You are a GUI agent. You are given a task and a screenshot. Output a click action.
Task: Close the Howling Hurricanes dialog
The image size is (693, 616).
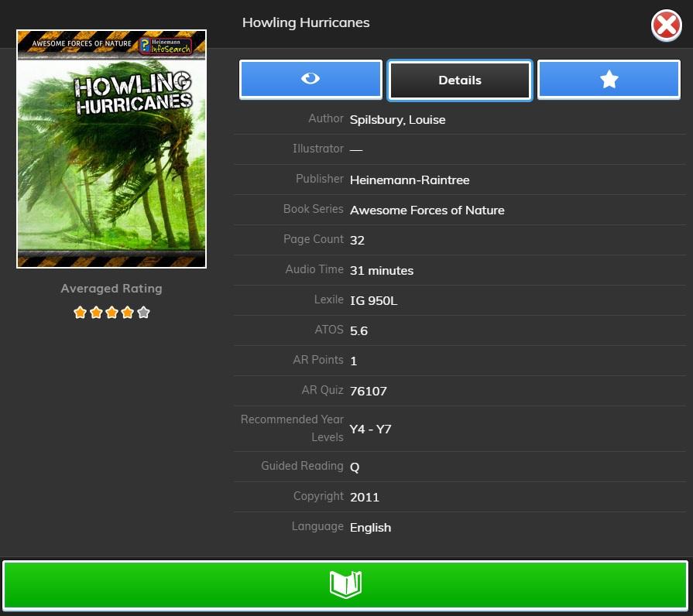tap(666, 26)
